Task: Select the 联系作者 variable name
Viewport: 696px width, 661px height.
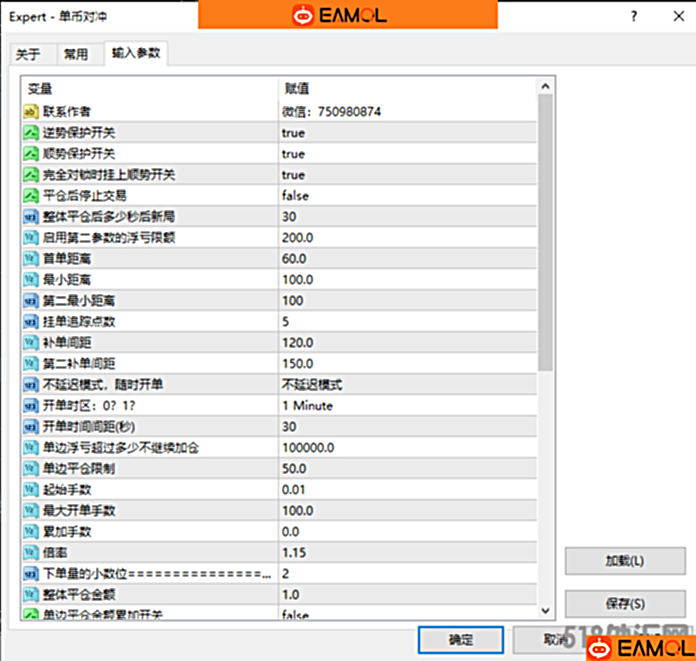Action: coord(67,111)
